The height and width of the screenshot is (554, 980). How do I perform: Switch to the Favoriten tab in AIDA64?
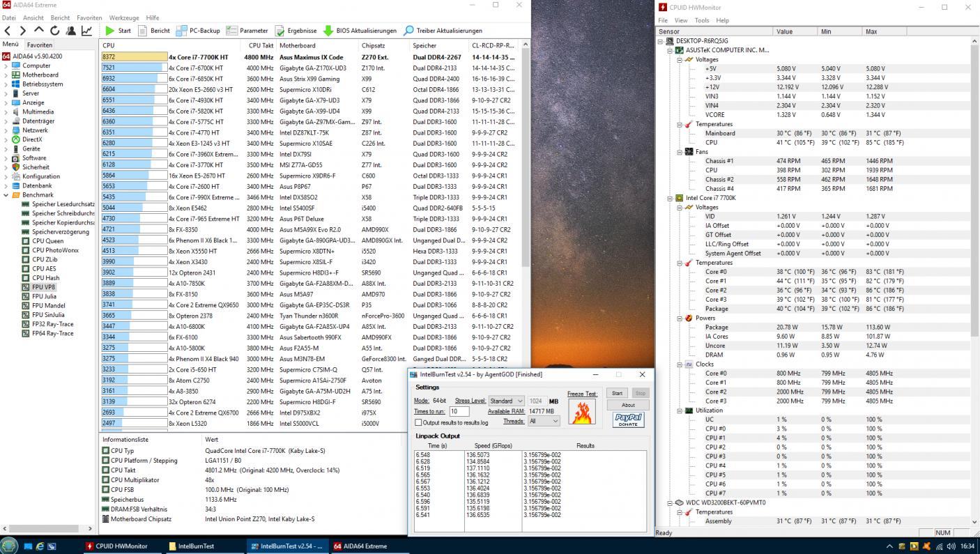[39, 45]
